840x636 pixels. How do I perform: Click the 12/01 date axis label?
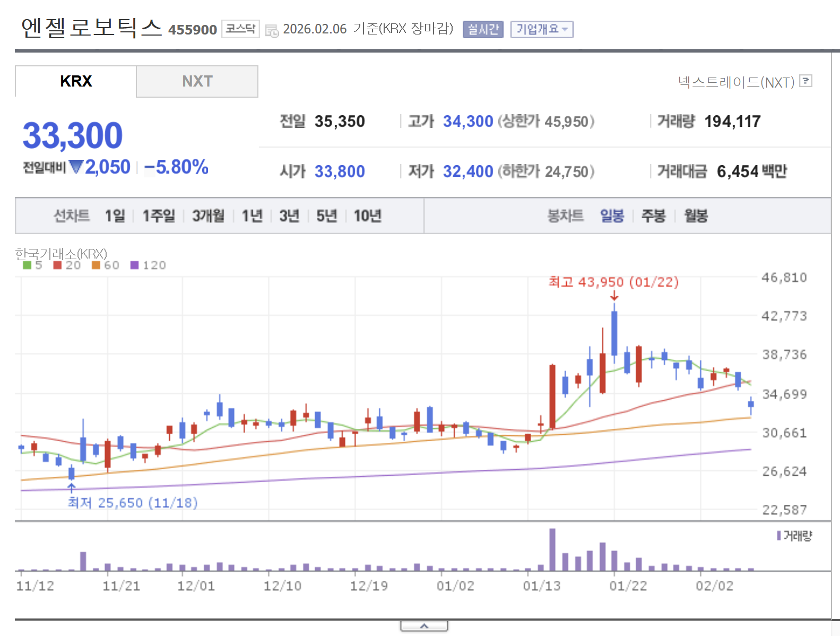196,586
